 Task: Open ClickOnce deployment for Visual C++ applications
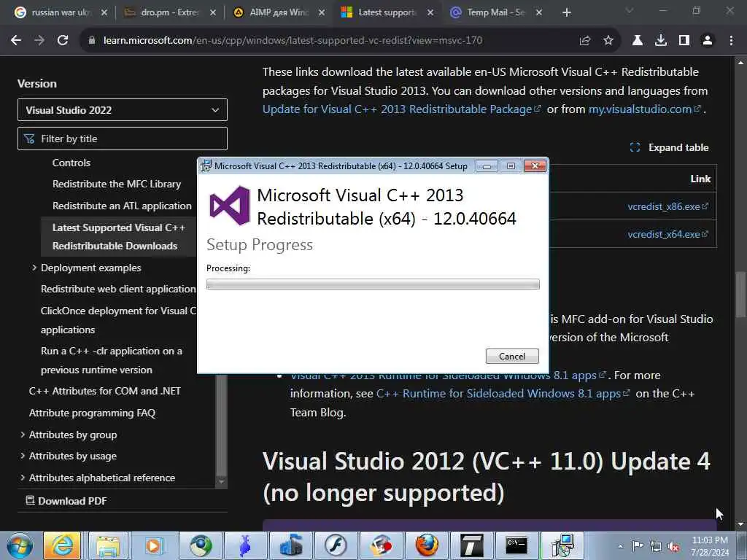118,320
